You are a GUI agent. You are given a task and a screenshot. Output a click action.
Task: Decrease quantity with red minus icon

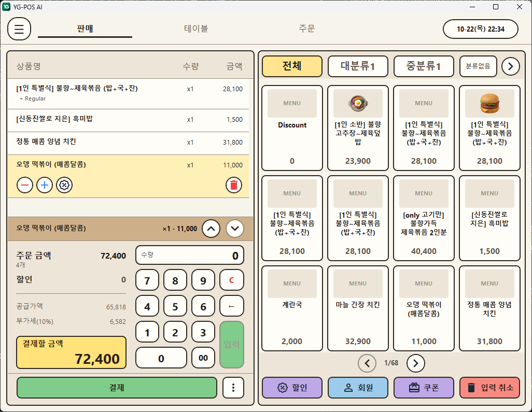click(x=25, y=185)
